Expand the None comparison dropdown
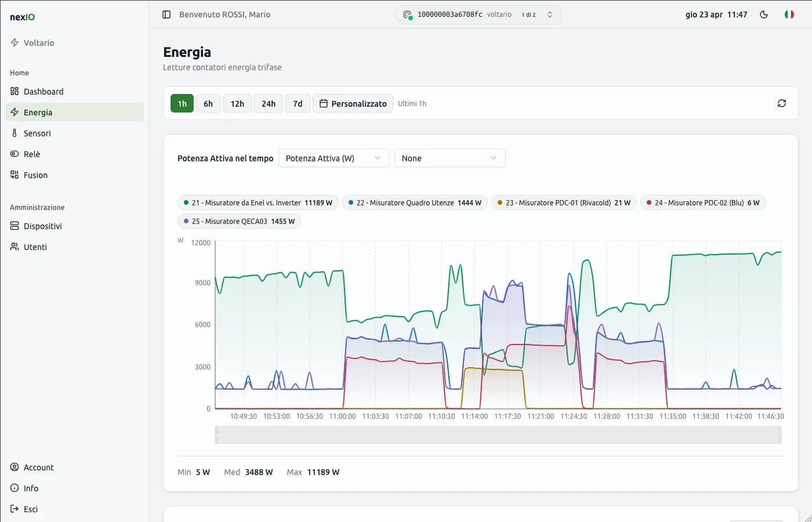Image resolution: width=812 pixels, height=522 pixels. pyautogui.click(x=449, y=158)
